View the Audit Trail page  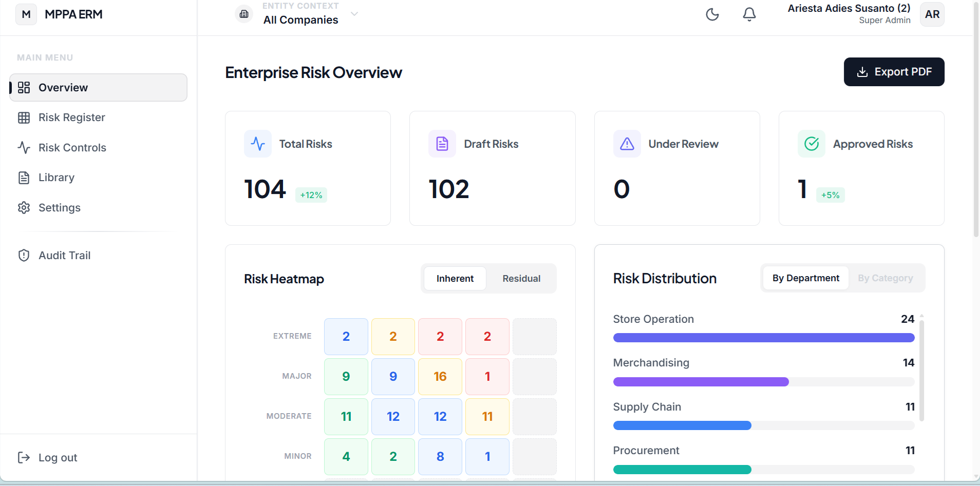coord(98,256)
